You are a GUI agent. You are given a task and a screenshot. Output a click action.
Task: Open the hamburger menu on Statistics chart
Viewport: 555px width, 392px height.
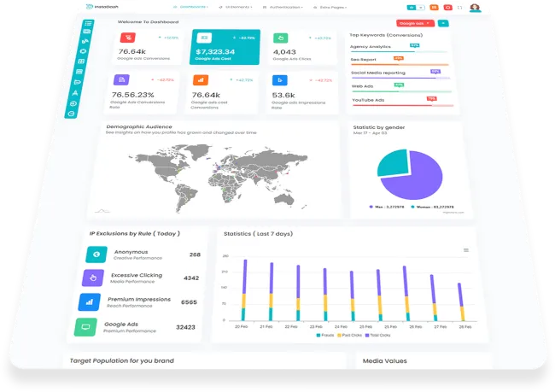coord(466,250)
